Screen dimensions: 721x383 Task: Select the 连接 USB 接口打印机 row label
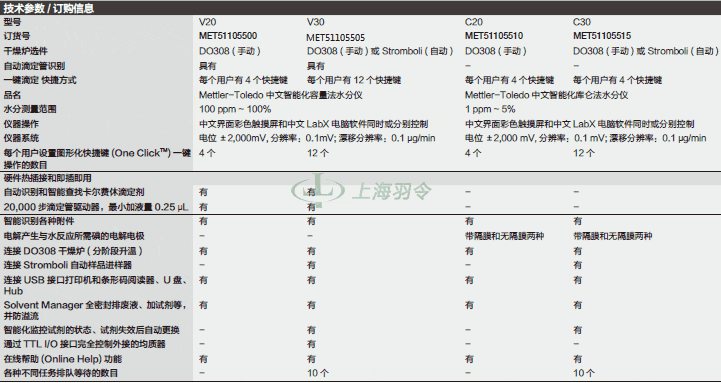[x=95, y=285]
